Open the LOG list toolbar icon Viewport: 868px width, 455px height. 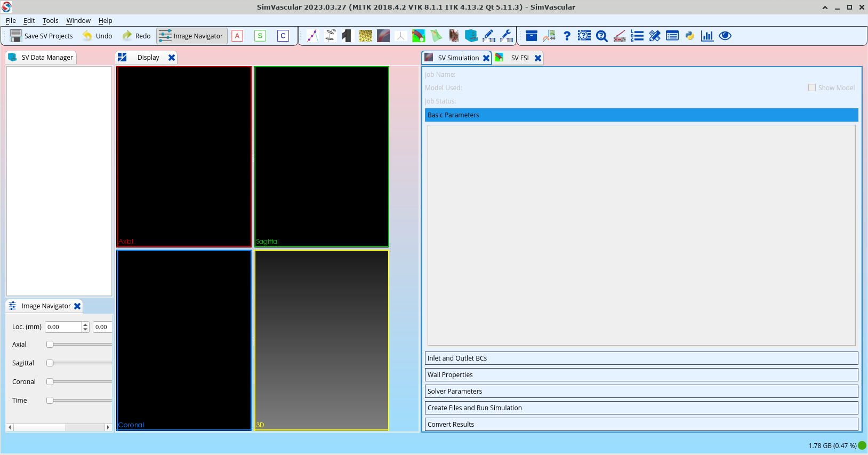point(637,36)
